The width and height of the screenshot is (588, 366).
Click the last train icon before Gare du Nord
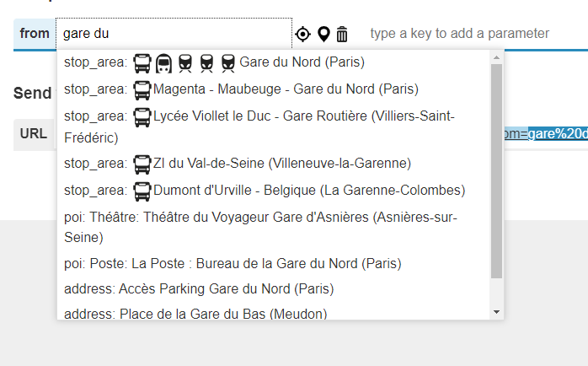click(228, 63)
